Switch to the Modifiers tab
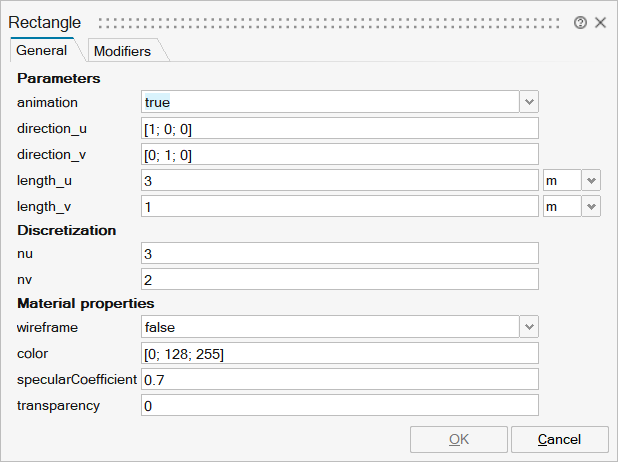Image resolution: width=618 pixels, height=462 pixels. (122, 51)
